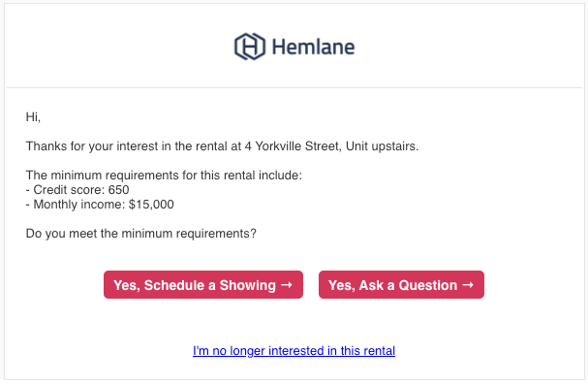This screenshot has width=588, height=384.
Task: Click the '$15,000' income amount
Action: coord(151,205)
